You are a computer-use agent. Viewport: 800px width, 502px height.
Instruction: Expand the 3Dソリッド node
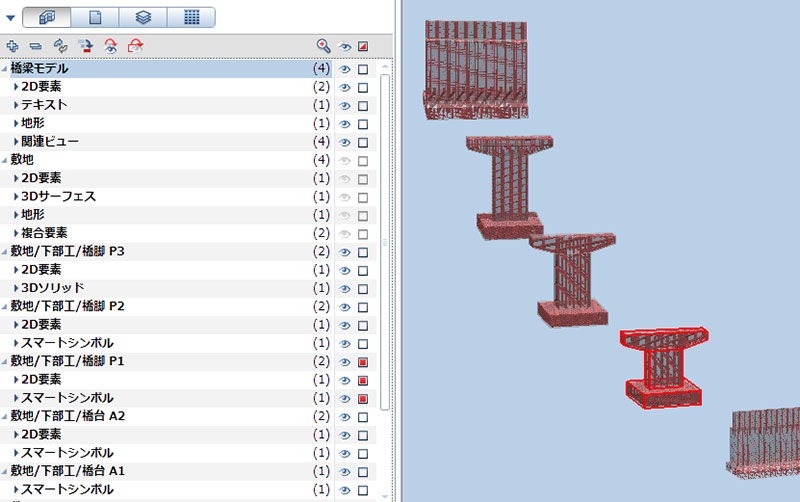(16, 289)
